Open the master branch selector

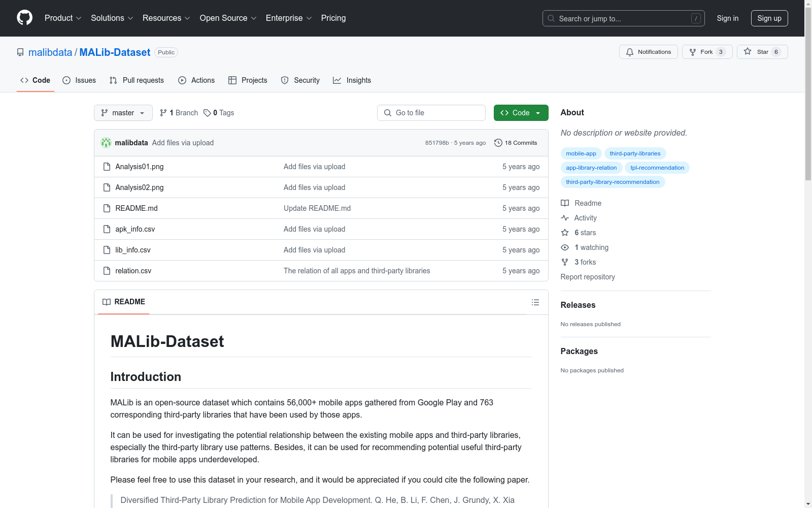pyautogui.click(x=123, y=113)
